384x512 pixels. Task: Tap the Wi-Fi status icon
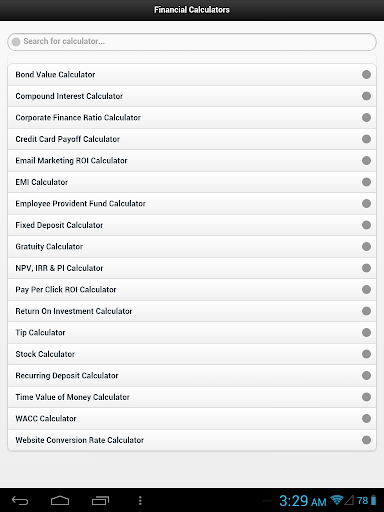point(337,500)
